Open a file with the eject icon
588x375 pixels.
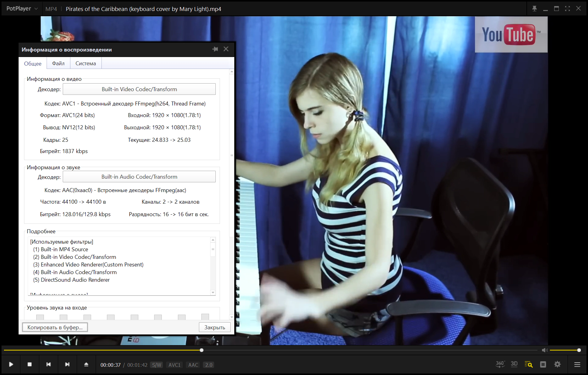pyautogui.click(x=86, y=364)
